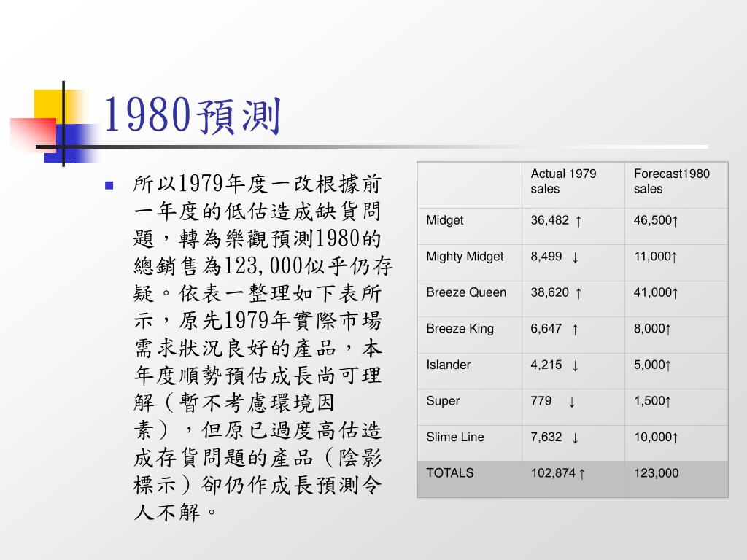The height and width of the screenshot is (560, 747).
Task: Click the paragraph line containing 123,000似乎仍存
Action: pos(263,266)
